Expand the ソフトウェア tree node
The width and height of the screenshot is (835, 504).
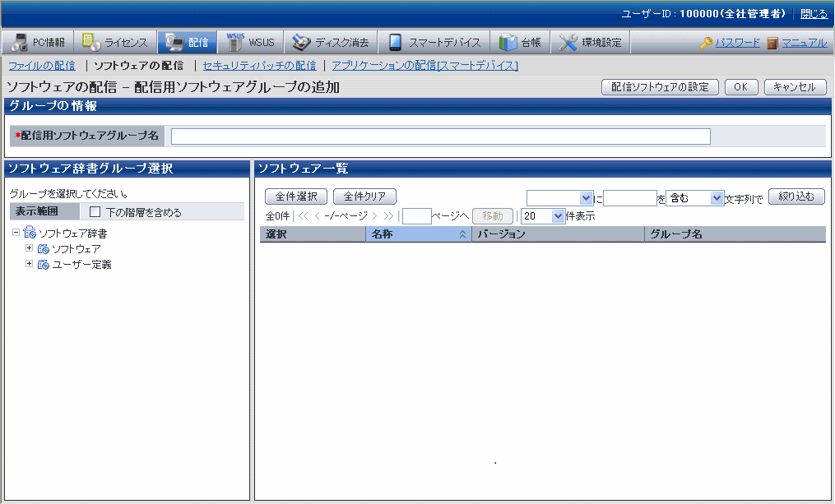coord(30,248)
